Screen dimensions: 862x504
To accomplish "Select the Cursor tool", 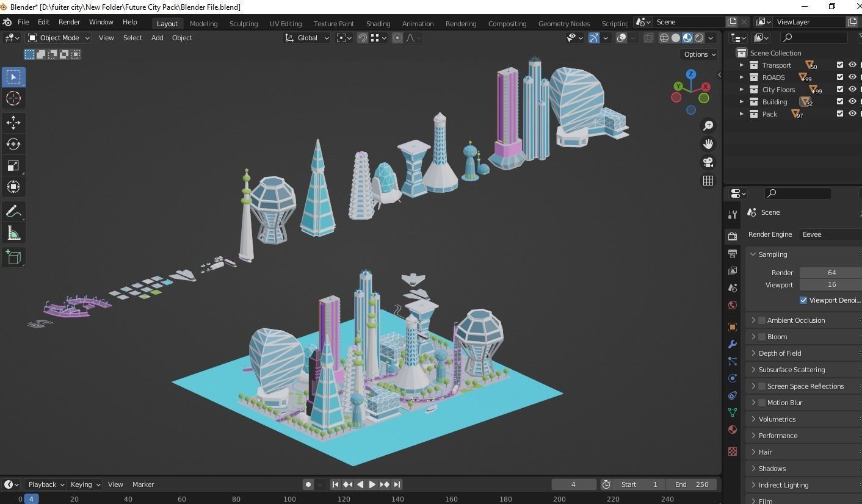I will (x=13, y=98).
